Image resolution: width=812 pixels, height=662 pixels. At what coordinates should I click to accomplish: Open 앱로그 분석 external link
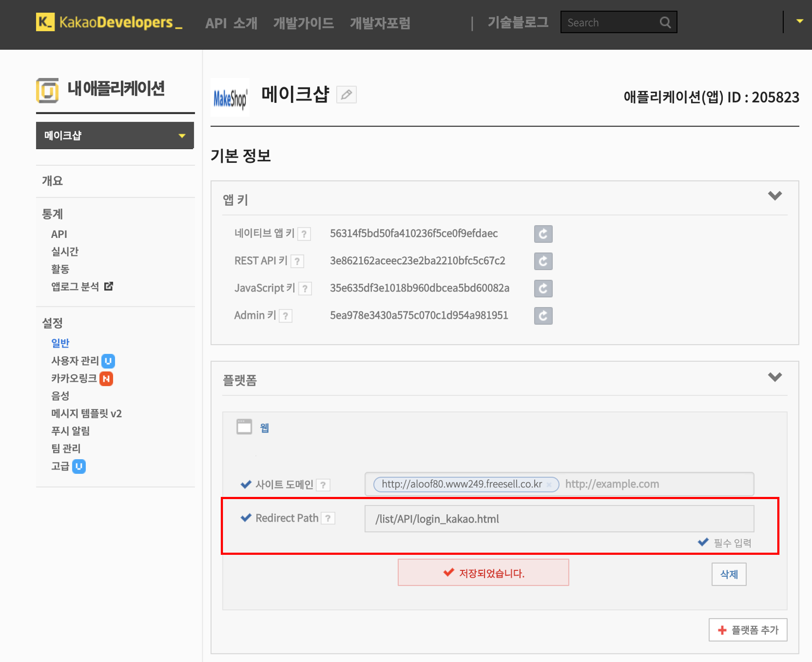(x=75, y=286)
